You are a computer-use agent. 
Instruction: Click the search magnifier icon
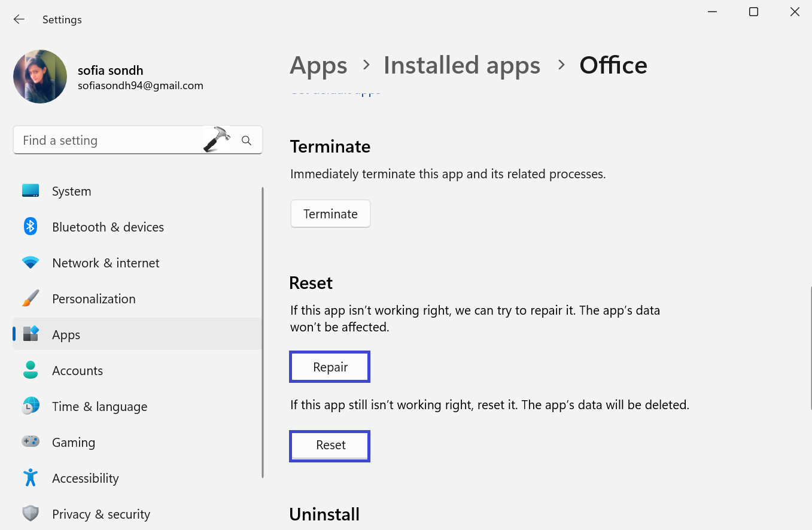tap(247, 141)
